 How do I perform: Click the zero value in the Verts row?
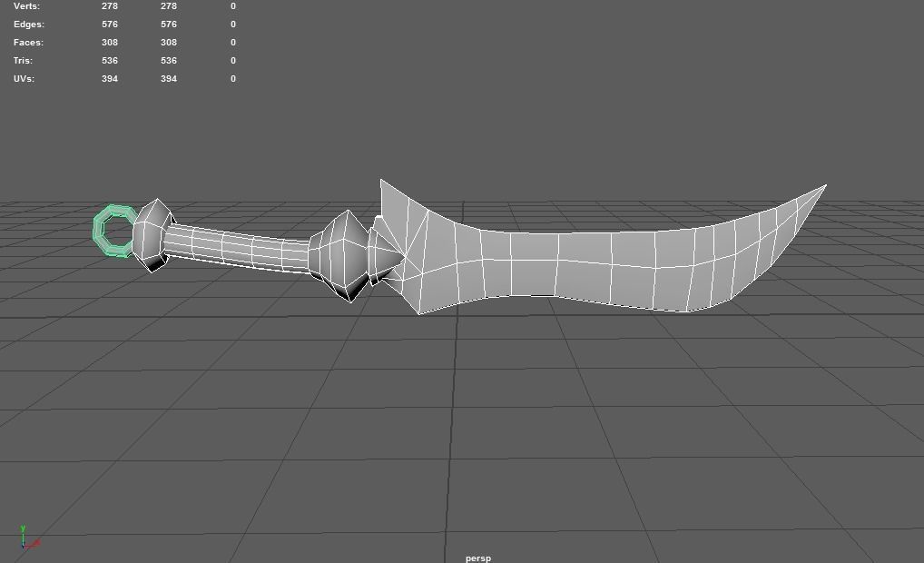233,5
